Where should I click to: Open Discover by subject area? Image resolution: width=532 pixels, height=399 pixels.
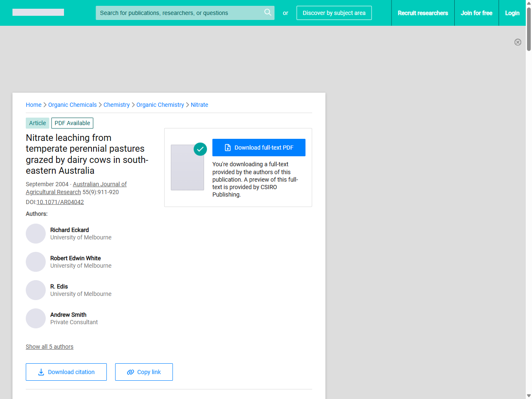(334, 13)
